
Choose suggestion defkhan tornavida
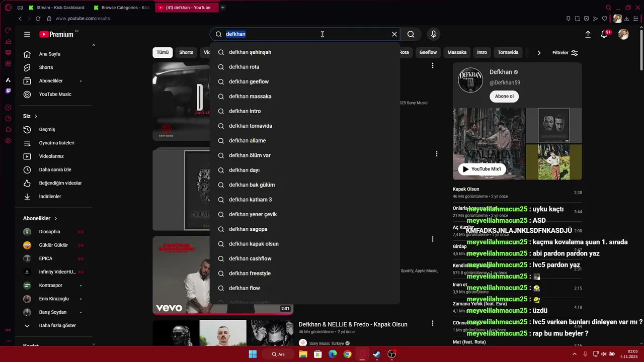click(x=305, y=126)
